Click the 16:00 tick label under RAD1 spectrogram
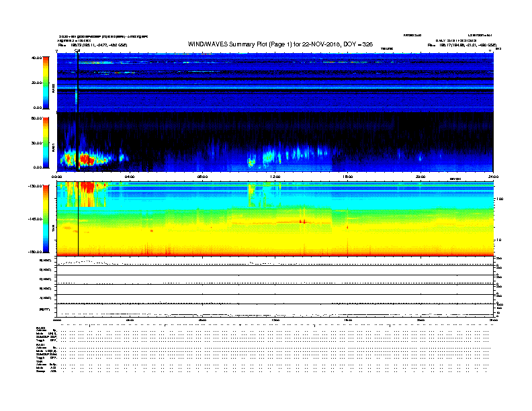This screenshot has width=532, height=411. (x=348, y=177)
